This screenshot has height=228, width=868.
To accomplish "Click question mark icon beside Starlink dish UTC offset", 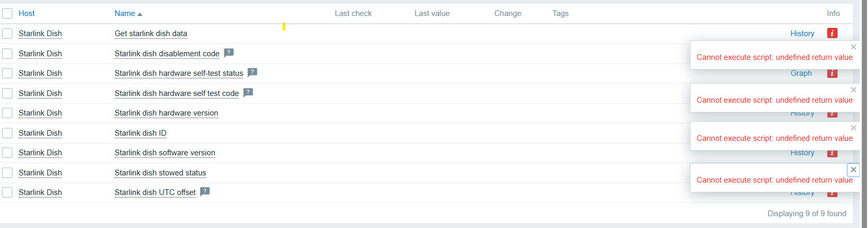I will click(x=205, y=191).
